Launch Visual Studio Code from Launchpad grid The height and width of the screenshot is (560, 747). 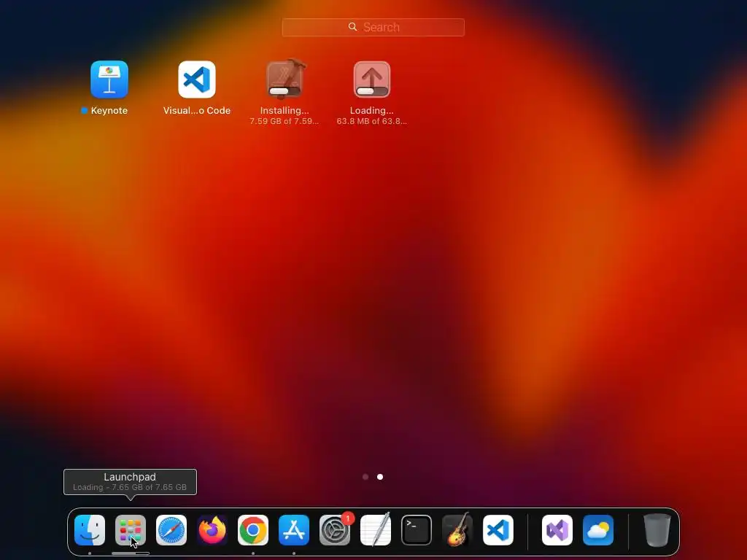coord(197,79)
